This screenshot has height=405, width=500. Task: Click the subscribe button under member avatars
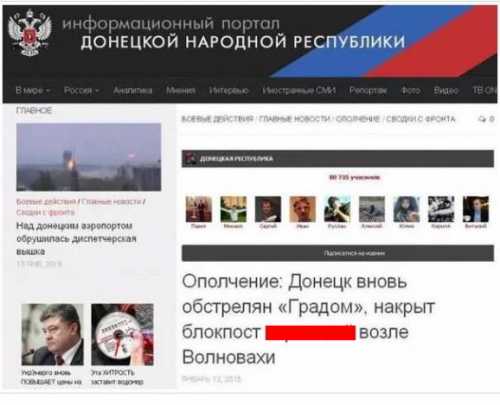click(338, 253)
